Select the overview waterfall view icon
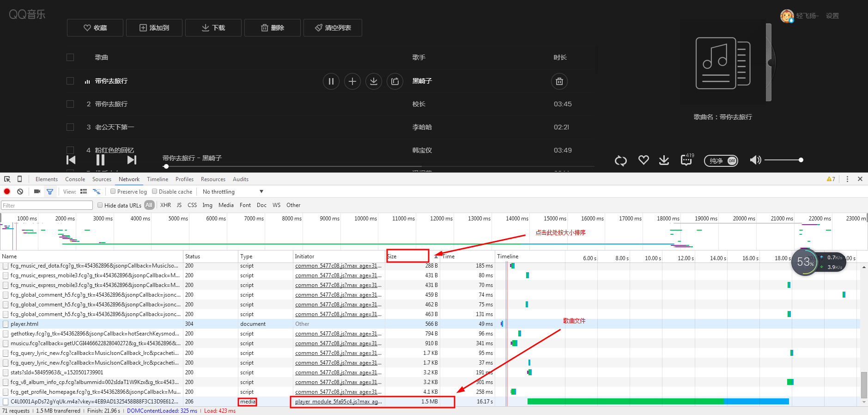The height and width of the screenshot is (415, 868). point(97,191)
